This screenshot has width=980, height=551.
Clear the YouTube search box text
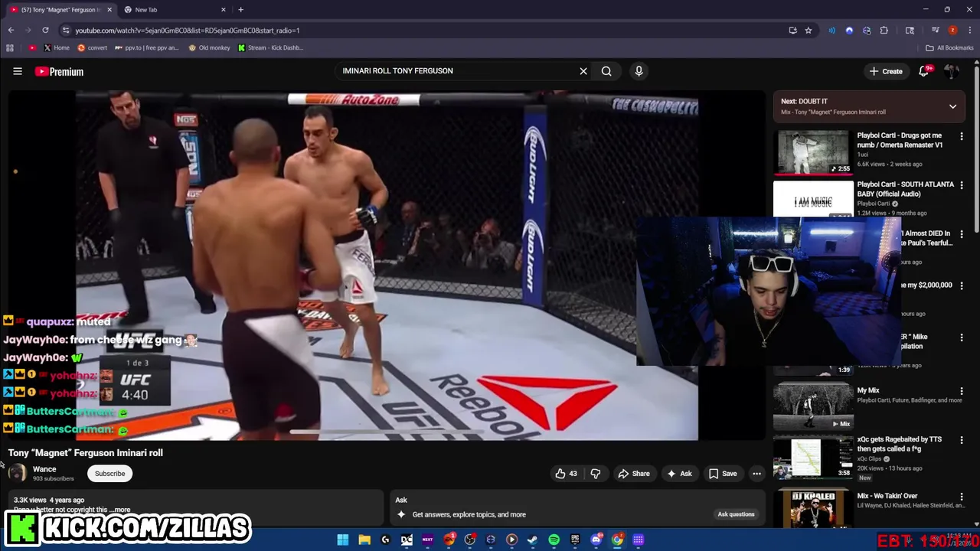[583, 71]
